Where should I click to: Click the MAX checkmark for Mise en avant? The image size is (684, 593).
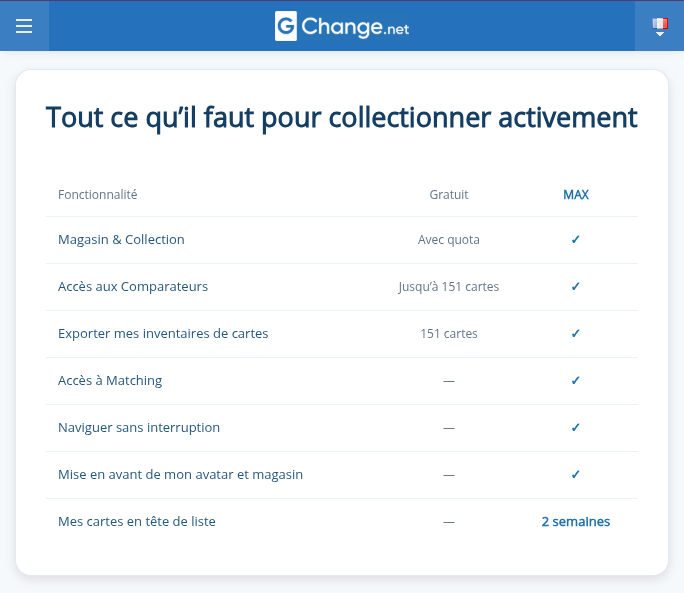pos(575,475)
